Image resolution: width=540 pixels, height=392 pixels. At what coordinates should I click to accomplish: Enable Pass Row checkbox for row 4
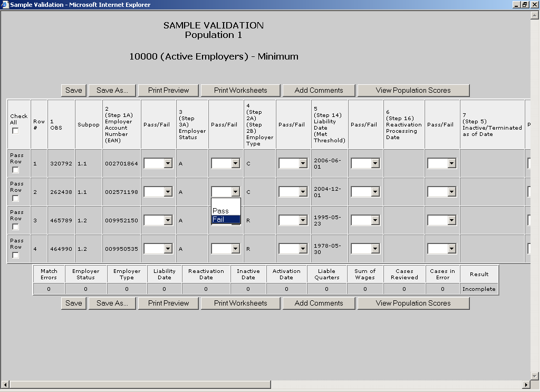click(15, 255)
